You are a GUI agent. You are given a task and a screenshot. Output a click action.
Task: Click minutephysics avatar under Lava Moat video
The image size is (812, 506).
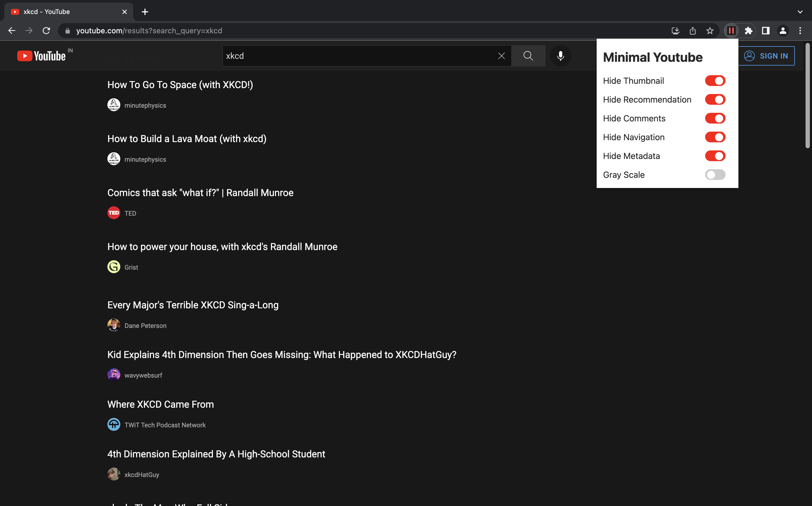(114, 159)
